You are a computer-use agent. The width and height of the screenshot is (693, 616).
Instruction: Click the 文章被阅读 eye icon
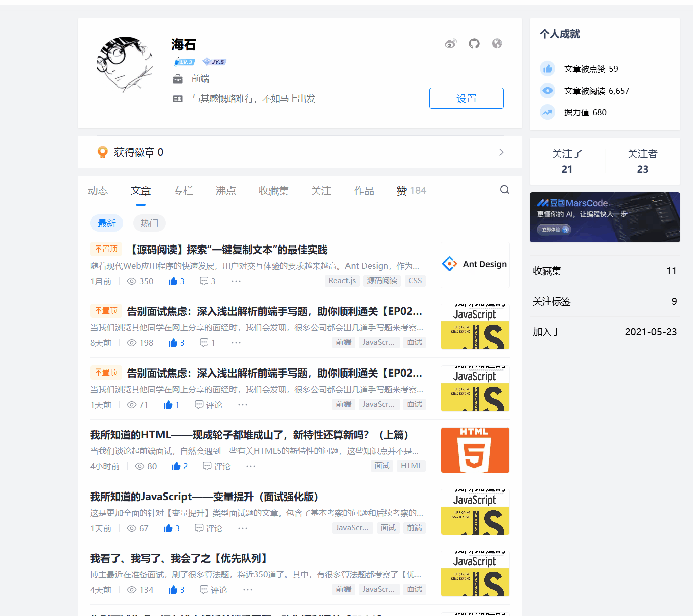click(547, 90)
